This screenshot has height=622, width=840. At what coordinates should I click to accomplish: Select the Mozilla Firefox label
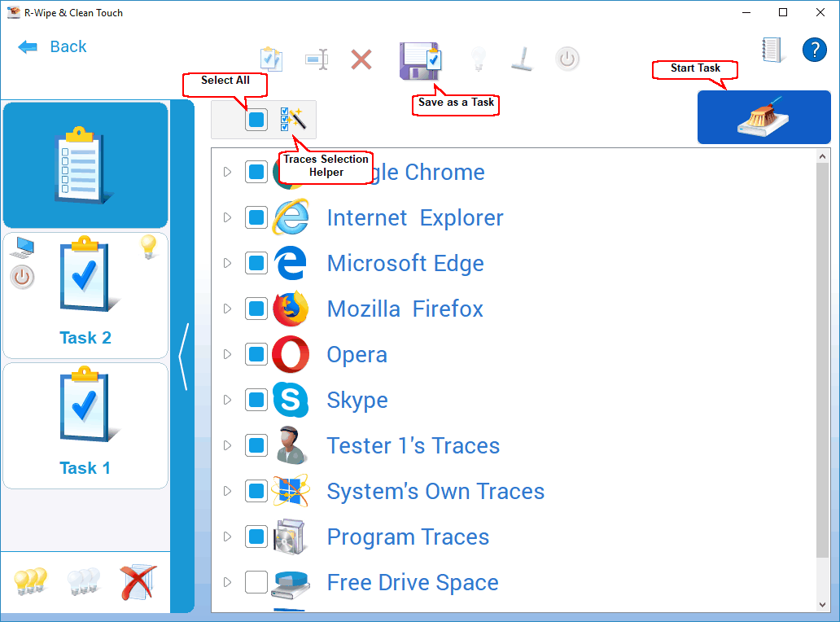click(405, 309)
